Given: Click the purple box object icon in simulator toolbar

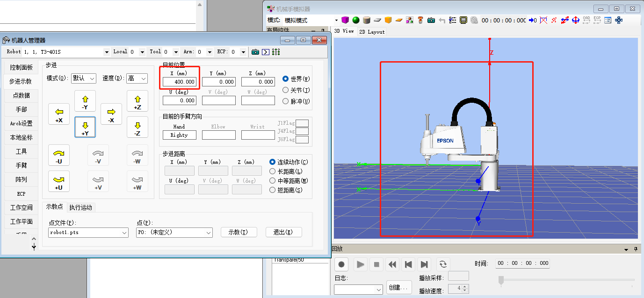Looking at the screenshot, I should 345,20.
